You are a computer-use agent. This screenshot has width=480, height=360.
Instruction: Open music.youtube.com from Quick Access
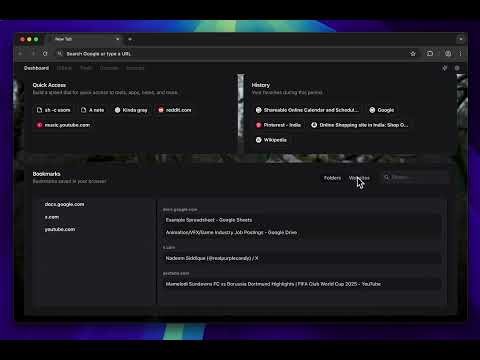tap(63, 125)
